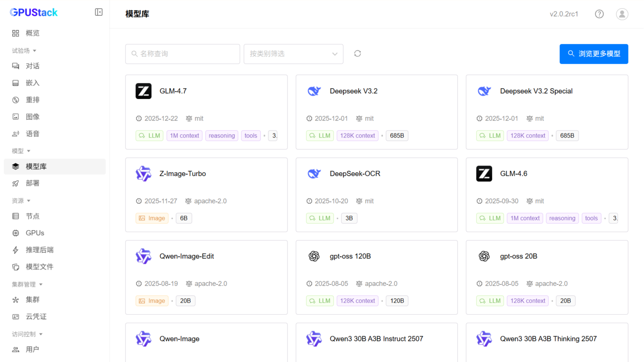Click the mit license on DeepSeek-OCR
This screenshot has height=362, width=644.
click(x=369, y=201)
